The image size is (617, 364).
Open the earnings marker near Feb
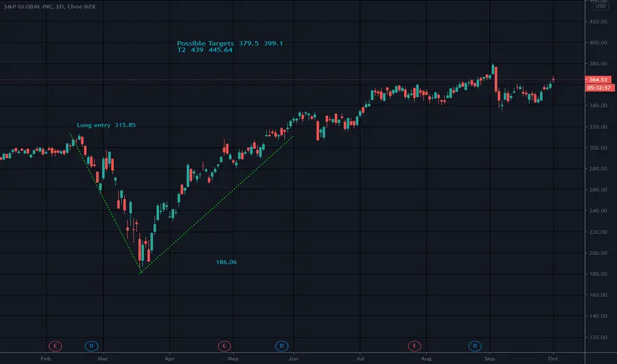pyautogui.click(x=55, y=346)
